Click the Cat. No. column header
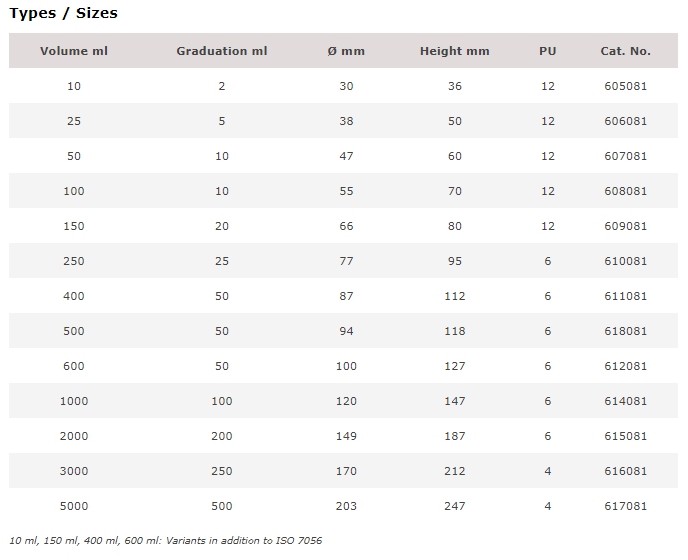 coord(625,51)
